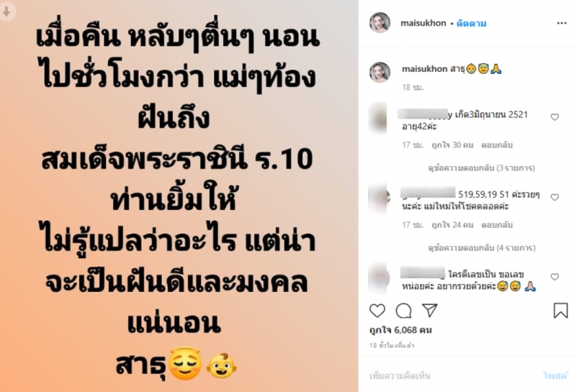Viewport: 576px width, 392px height.
Task: Follow maisukhon with the ติดตาม link
Action: (472, 24)
